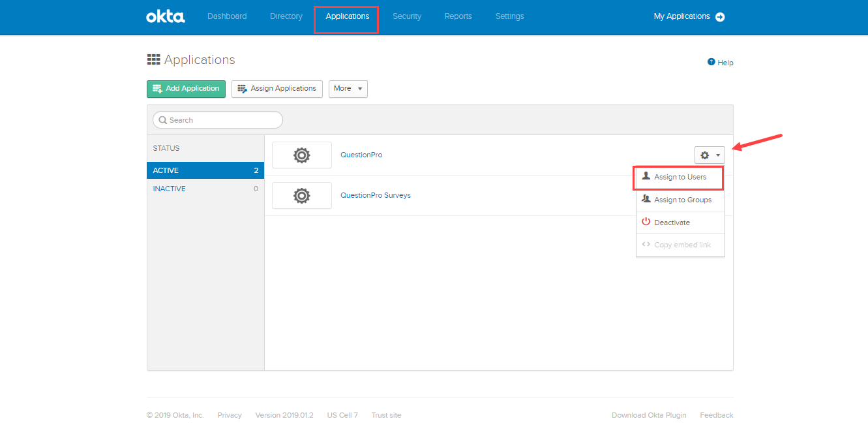
Task: Open the Trust site link
Action: click(x=387, y=415)
